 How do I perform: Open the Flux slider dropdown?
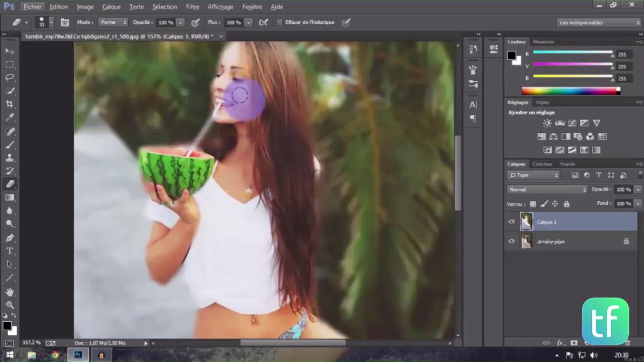click(x=248, y=23)
